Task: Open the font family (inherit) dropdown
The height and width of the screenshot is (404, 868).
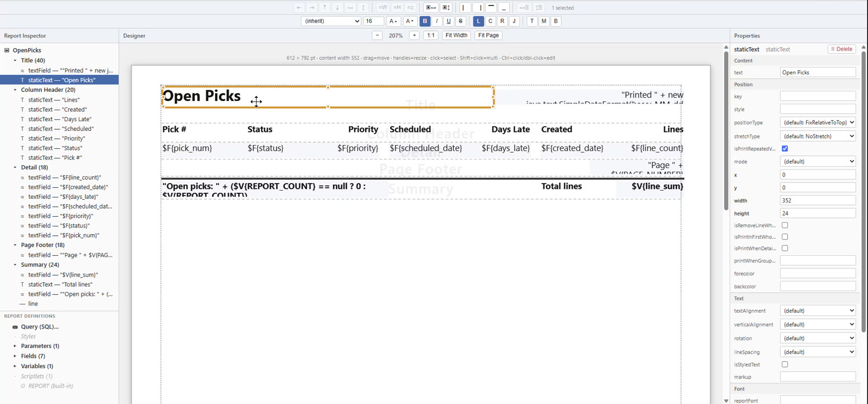Action: tap(331, 21)
